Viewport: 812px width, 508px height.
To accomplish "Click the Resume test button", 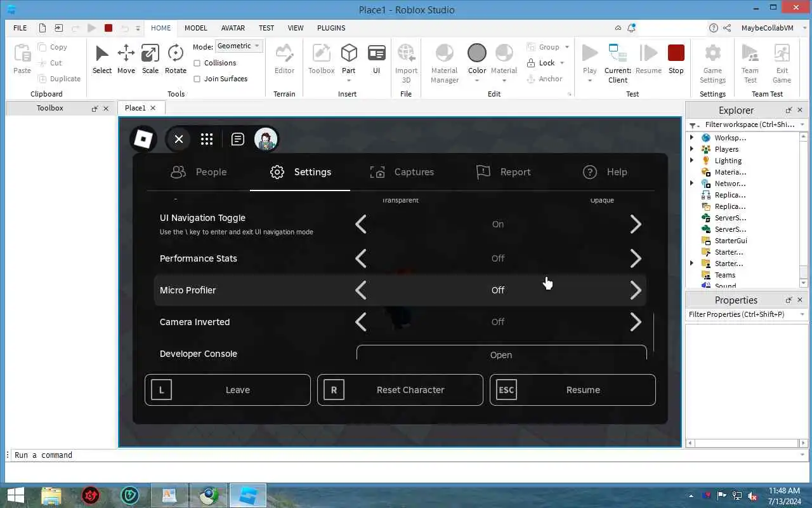I will (x=648, y=60).
